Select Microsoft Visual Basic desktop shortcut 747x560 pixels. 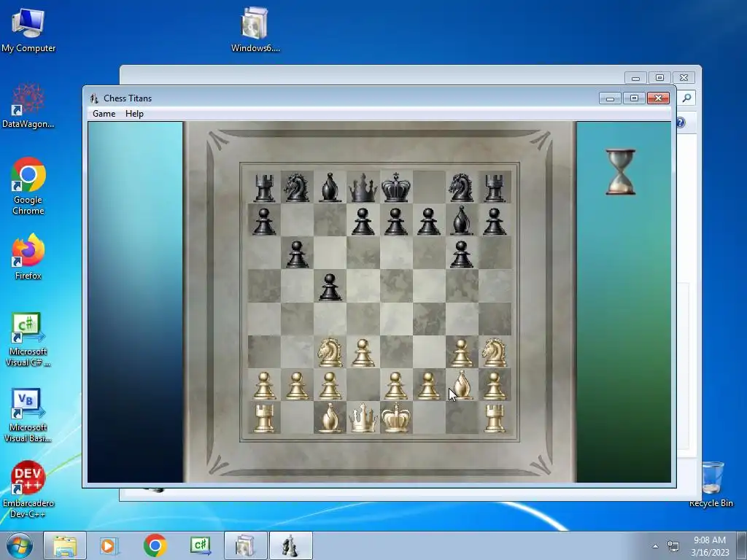(28, 415)
